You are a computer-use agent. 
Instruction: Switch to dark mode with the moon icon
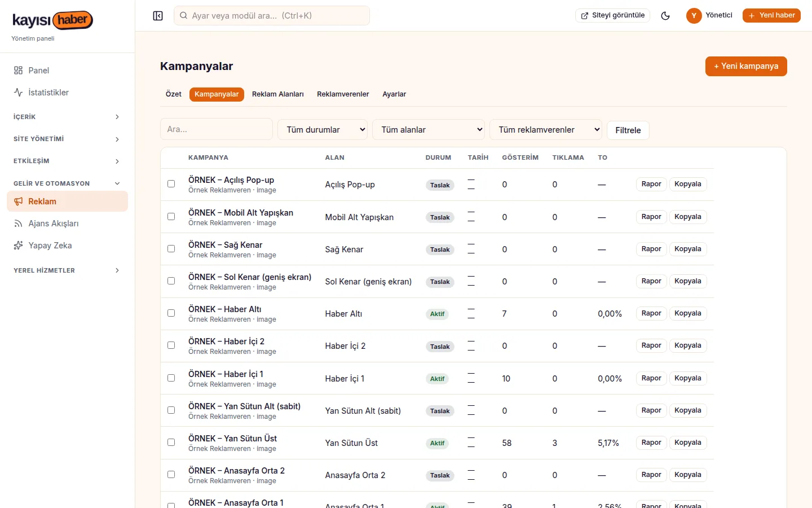665,16
